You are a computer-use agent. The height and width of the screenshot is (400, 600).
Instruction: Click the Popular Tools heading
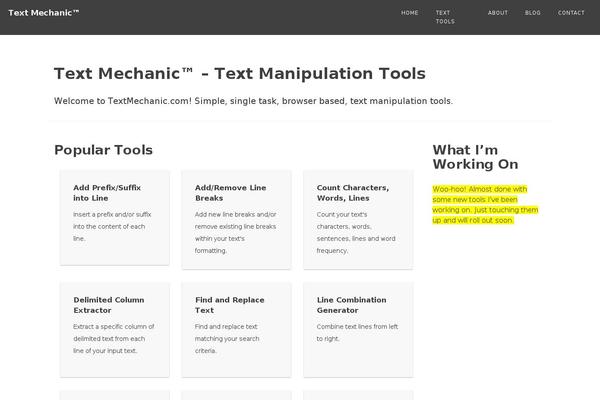[103, 150]
